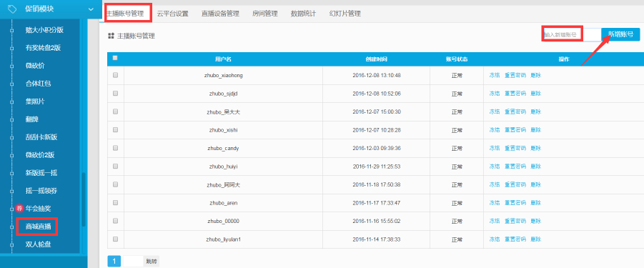This screenshot has height=268, width=644.
Task: Open 猜大小积分版 in the sidebar
Action: 44,29
